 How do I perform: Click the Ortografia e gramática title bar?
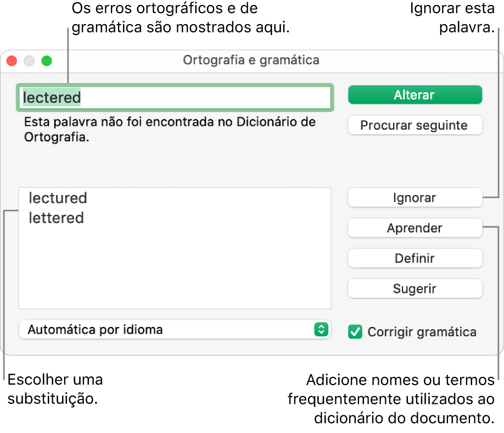pos(251,60)
